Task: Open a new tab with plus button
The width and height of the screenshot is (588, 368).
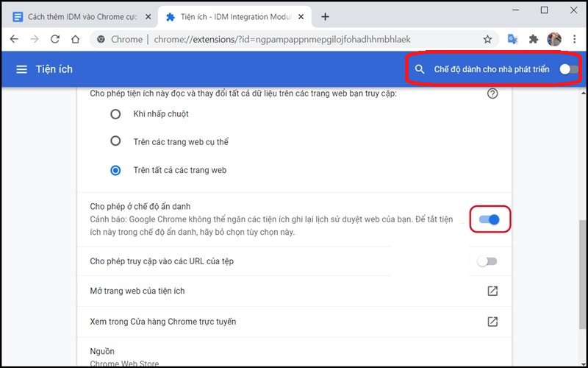Action: click(325, 17)
